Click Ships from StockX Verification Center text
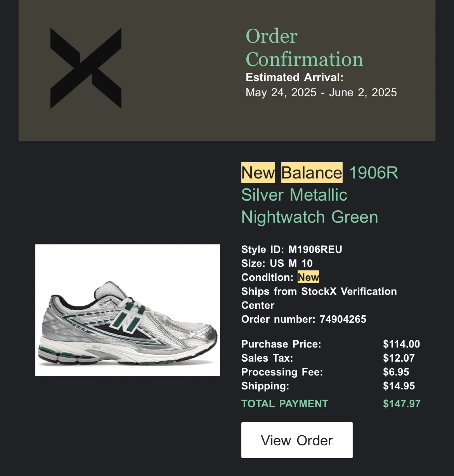The width and height of the screenshot is (454, 476). point(319,298)
